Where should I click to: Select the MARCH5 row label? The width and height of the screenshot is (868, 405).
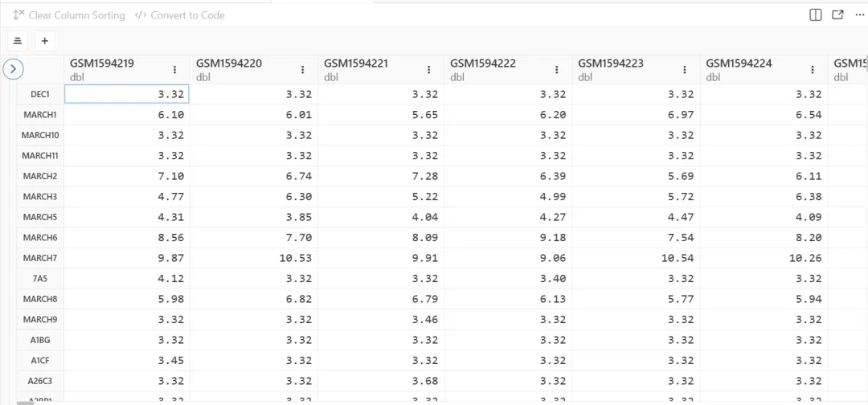tap(40, 218)
